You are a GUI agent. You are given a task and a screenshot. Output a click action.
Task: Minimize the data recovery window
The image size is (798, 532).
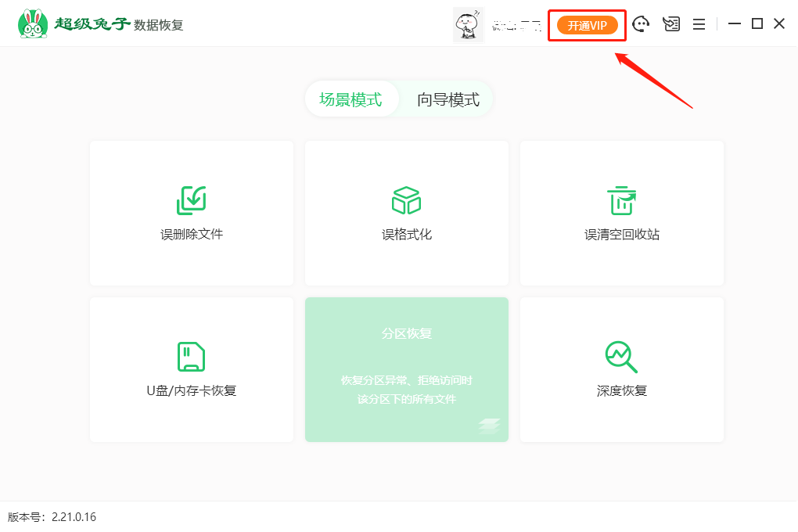click(734, 24)
